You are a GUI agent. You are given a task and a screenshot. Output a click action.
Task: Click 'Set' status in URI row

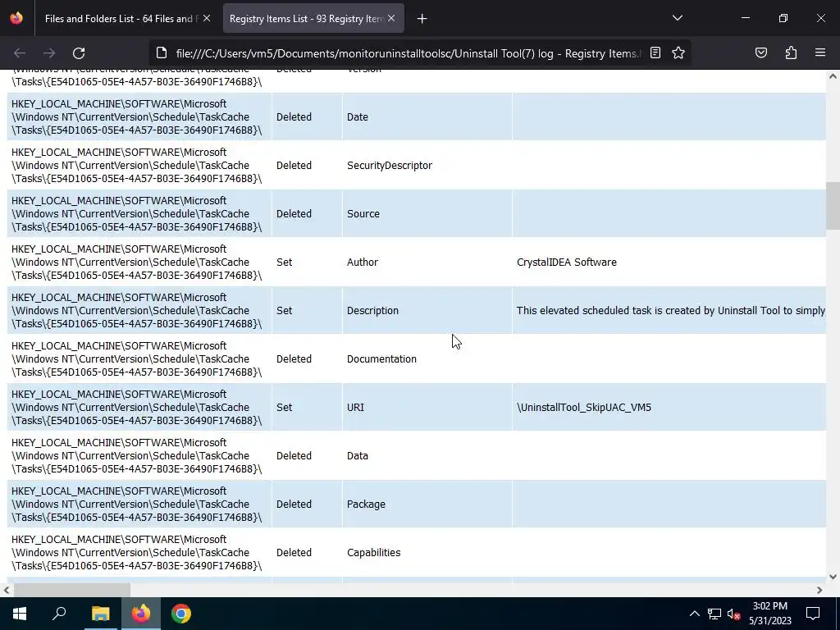(x=284, y=407)
